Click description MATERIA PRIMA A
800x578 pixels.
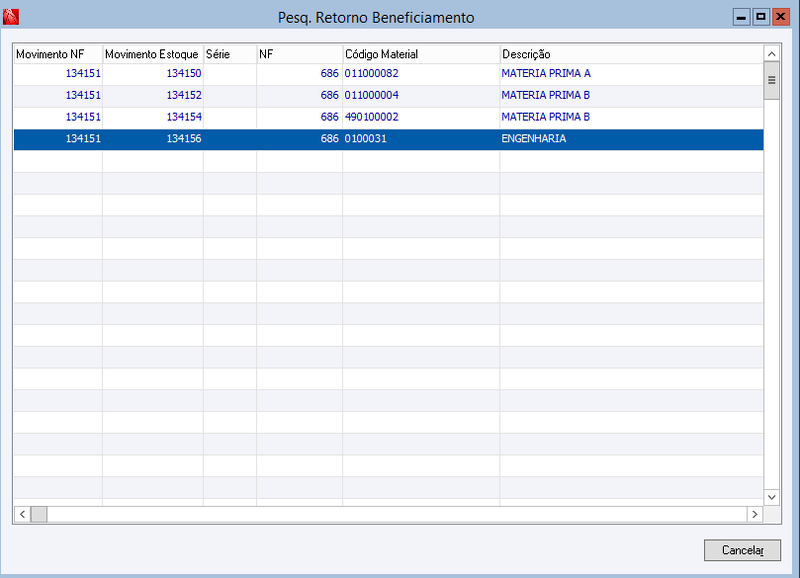pyautogui.click(x=546, y=73)
